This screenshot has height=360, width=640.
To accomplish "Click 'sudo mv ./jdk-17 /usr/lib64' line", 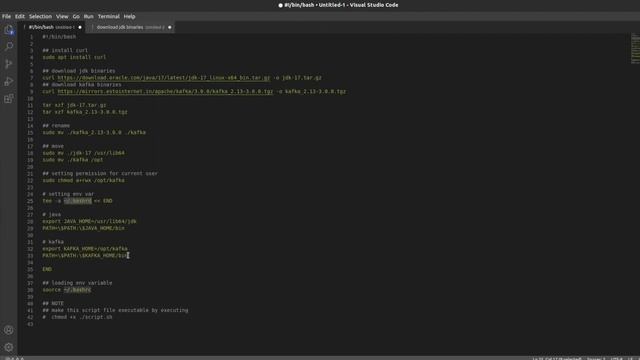I will point(84,153).
